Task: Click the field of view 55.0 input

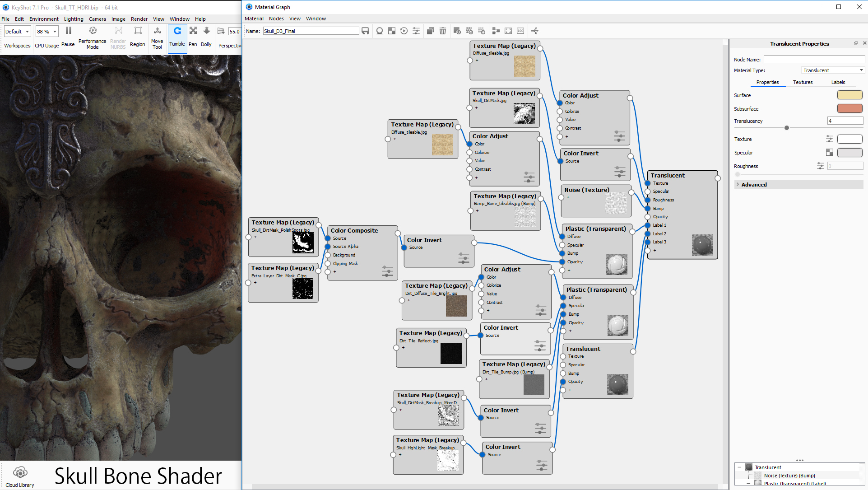Action: tap(234, 31)
